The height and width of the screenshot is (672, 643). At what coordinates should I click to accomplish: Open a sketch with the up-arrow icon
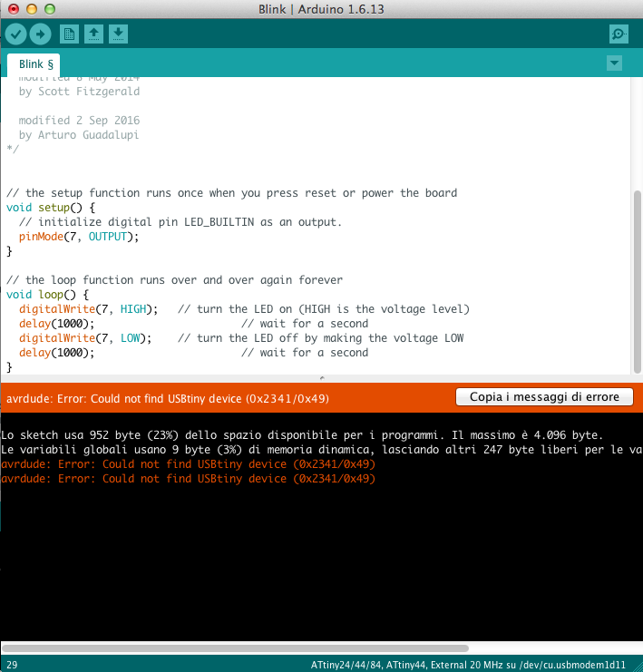click(x=94, y=34)
